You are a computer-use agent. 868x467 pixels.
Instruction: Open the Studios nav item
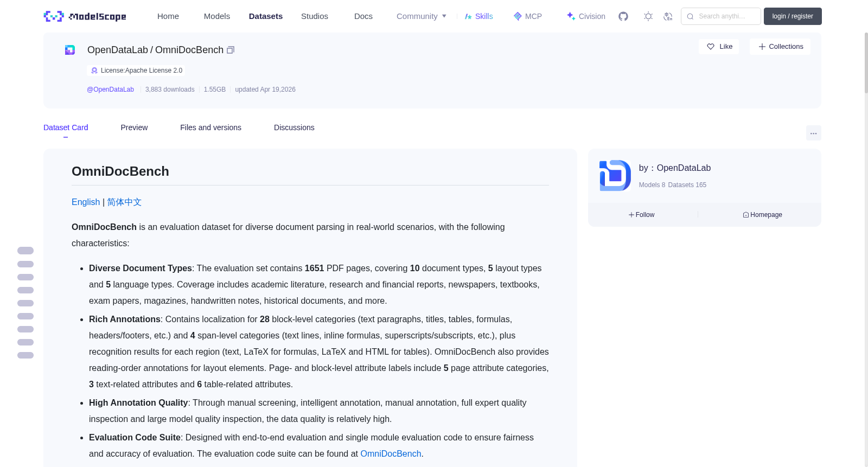pos(315,16)
